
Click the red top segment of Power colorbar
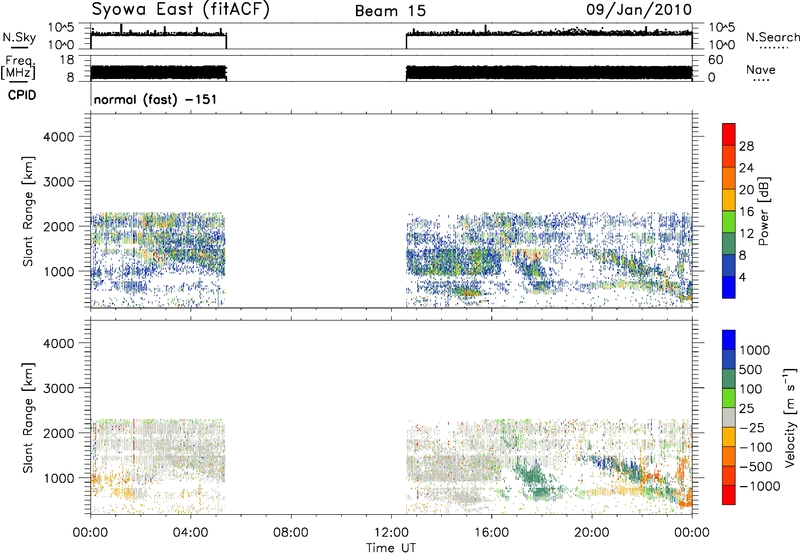729,134
